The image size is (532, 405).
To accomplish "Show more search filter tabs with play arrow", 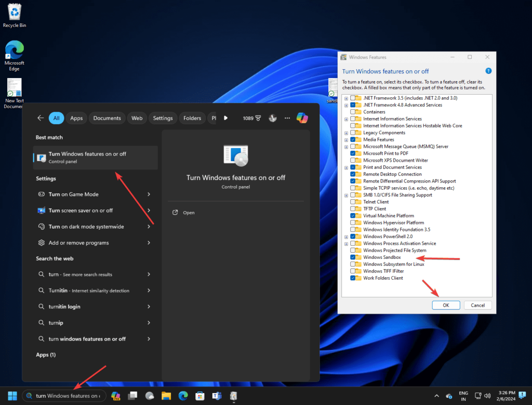I will [225, 118].
